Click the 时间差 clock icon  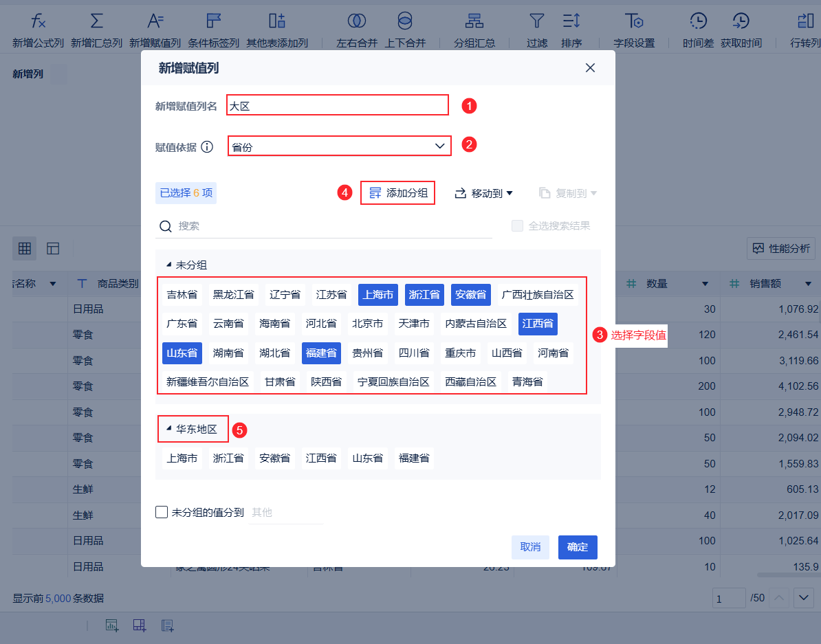point(699,21)
